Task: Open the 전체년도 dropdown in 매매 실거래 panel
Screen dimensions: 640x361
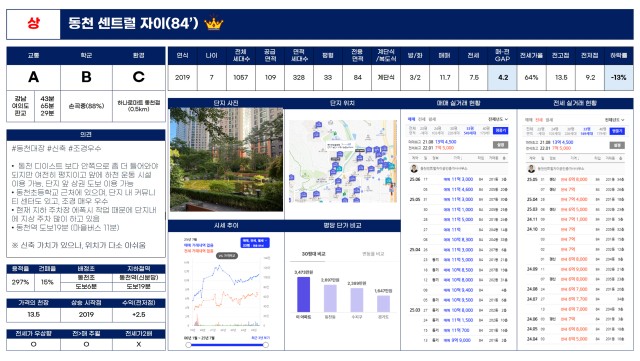Action: [498, 119]
